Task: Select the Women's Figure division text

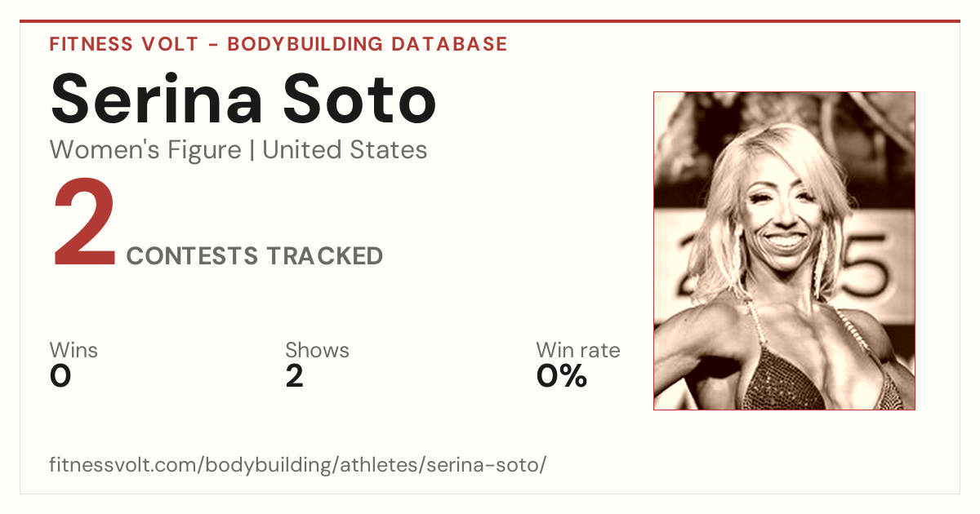Action: point(145,150)
